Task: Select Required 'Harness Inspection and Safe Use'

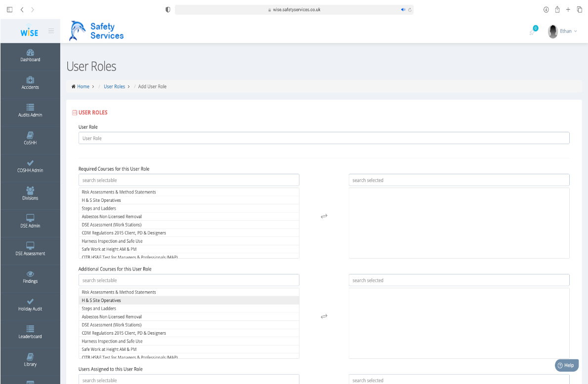Action: click(x=189, y=241)
